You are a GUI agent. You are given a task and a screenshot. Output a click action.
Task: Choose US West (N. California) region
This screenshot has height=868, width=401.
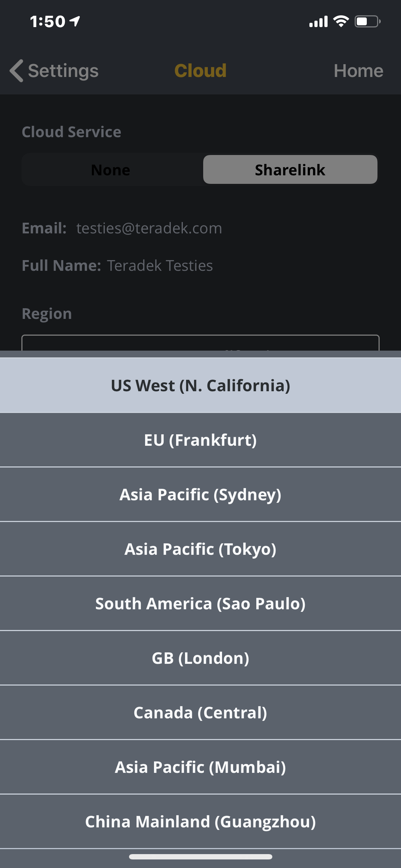[200, 386]
